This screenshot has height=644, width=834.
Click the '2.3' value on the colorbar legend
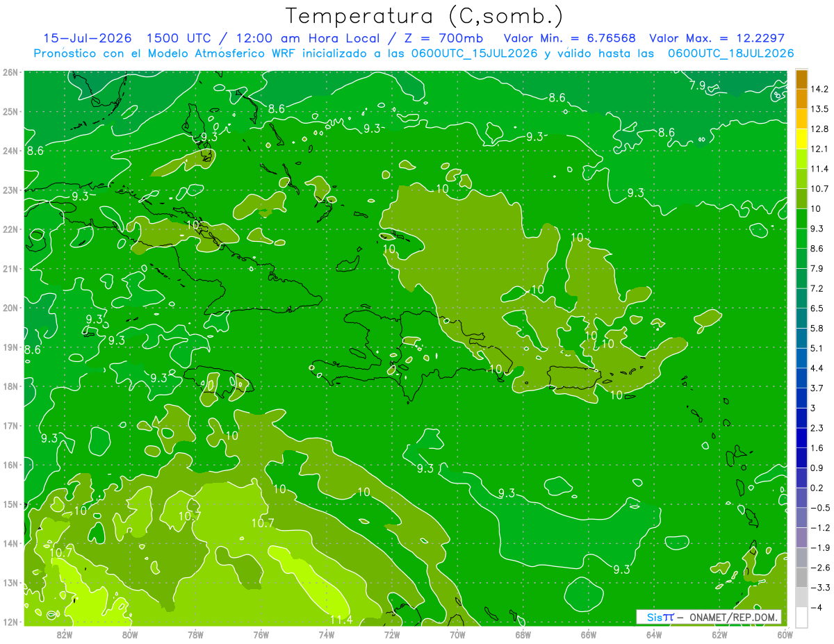(819, 427)
